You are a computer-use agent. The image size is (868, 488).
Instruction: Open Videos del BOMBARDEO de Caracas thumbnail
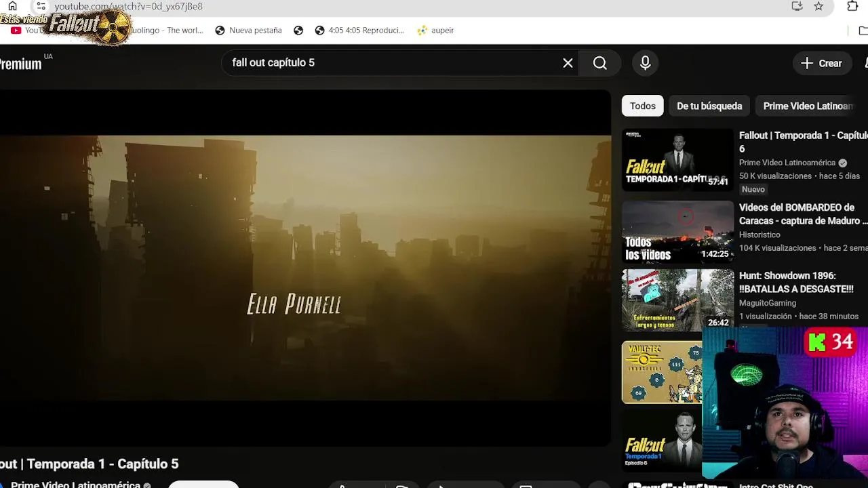(677, 232)
